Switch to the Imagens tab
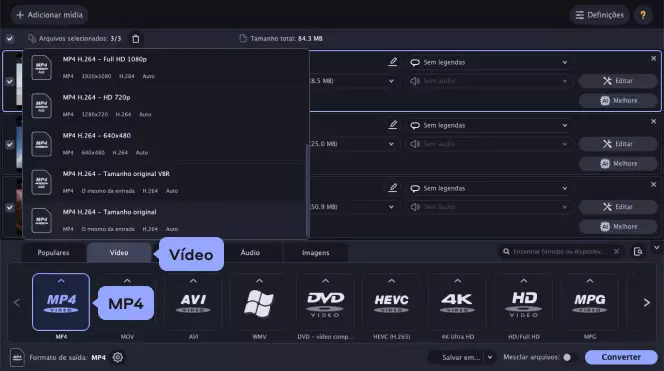Screen dimensions: 664x371 pos(315,252)
